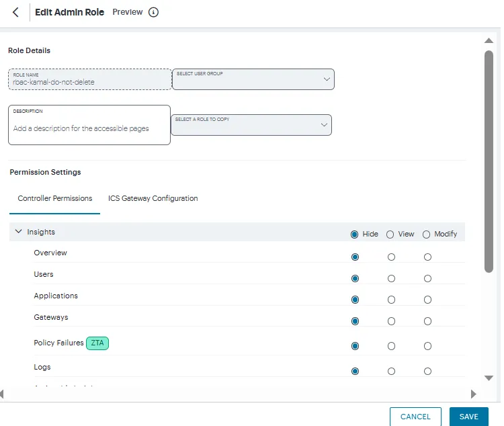Click the Edit Admin Role title
The image size is (504, 426).
70,12
